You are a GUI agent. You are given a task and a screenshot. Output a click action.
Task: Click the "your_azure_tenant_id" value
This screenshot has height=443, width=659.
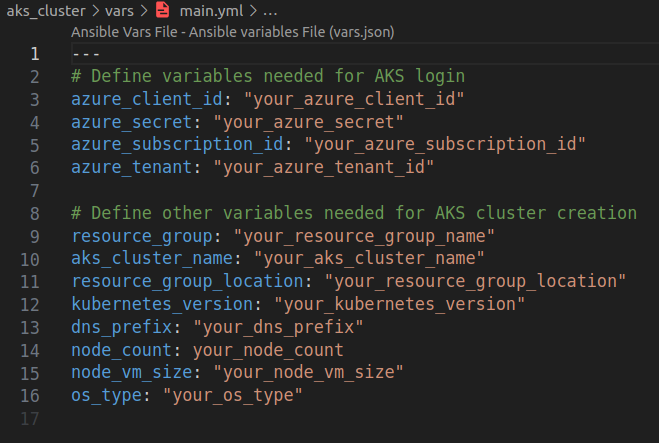point(324,167)
